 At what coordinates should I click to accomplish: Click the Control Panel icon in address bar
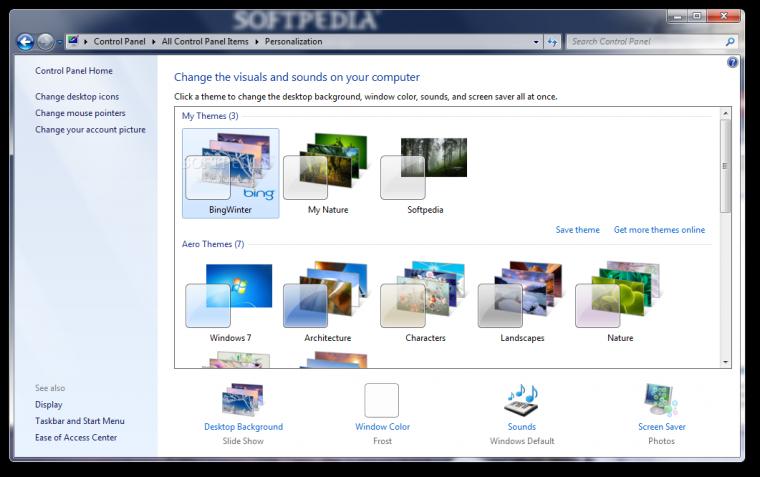coord(73,41)
